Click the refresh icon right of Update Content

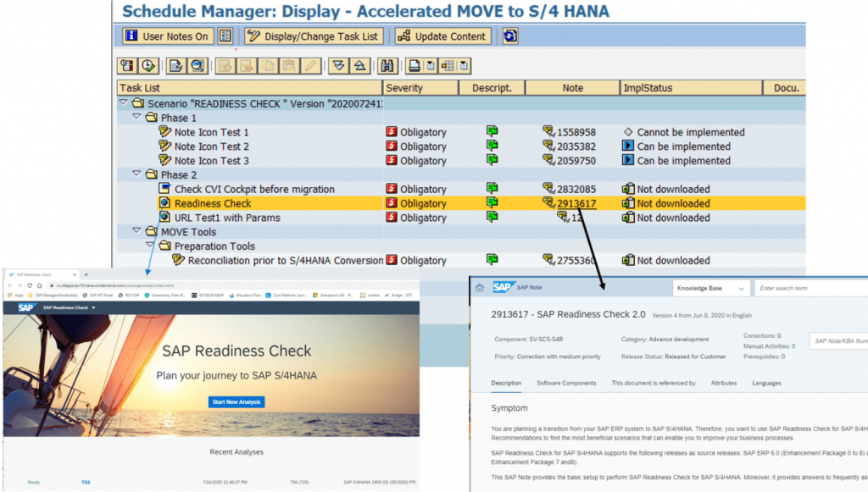coord(509,36)
